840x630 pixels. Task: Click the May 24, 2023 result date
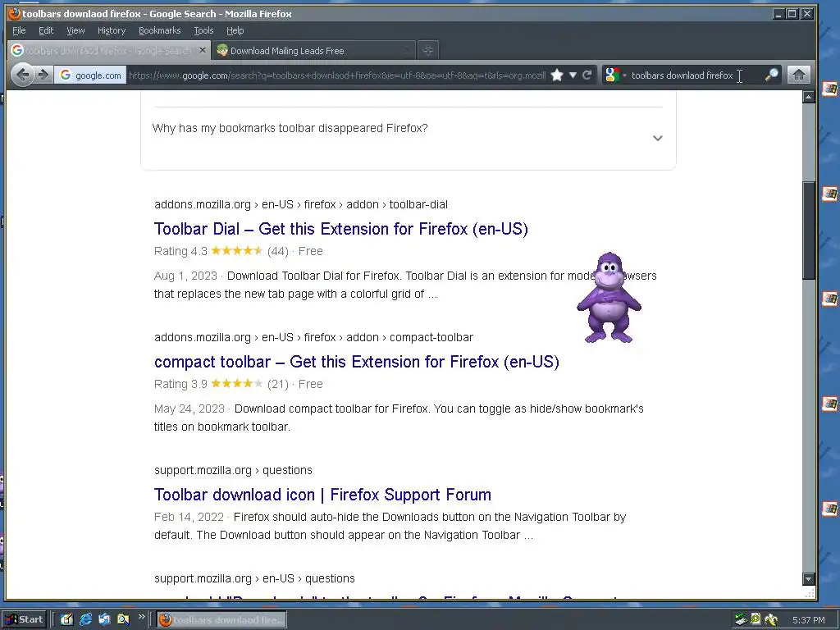[189, 409]
